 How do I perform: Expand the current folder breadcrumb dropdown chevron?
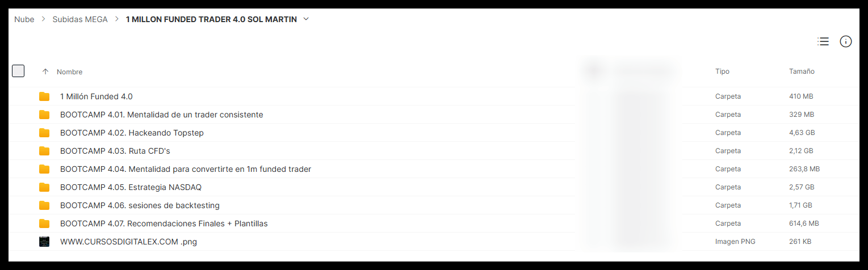tap(307, 19)
